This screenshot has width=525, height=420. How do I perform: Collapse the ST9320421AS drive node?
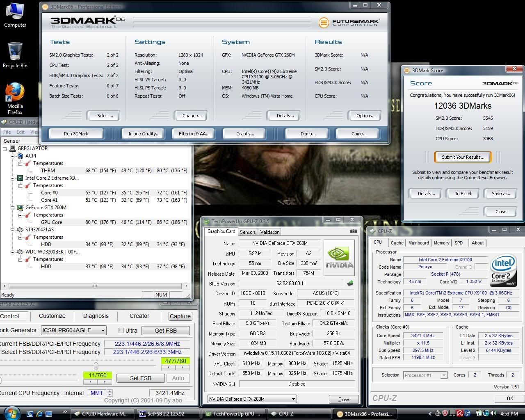click(x=13, y=230)
